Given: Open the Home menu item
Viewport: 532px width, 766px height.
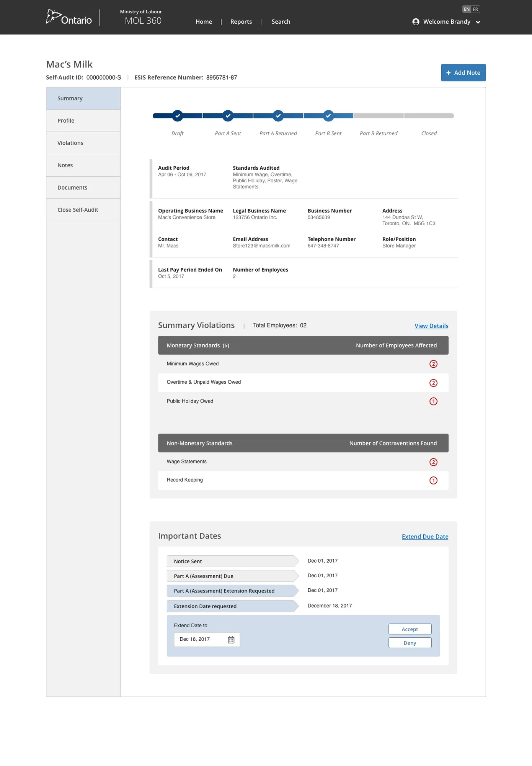Looking at the screenshot, I should 204,22.
